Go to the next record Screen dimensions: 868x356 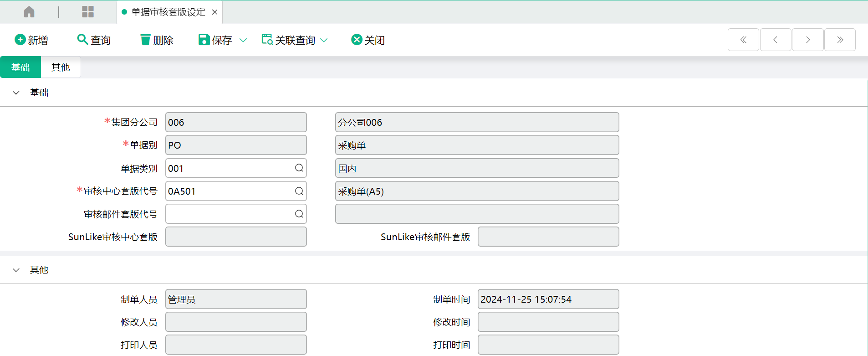pyautogui.click(x=807, y=40)
